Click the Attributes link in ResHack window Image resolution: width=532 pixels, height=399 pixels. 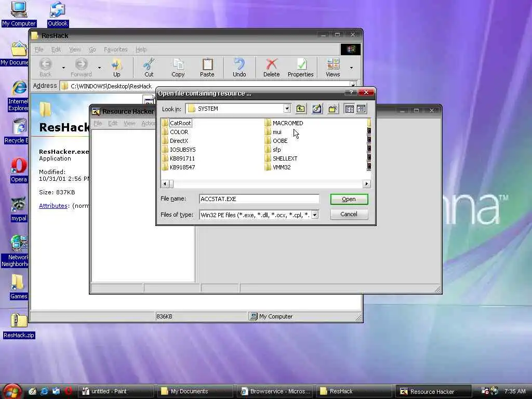[54, 206]
